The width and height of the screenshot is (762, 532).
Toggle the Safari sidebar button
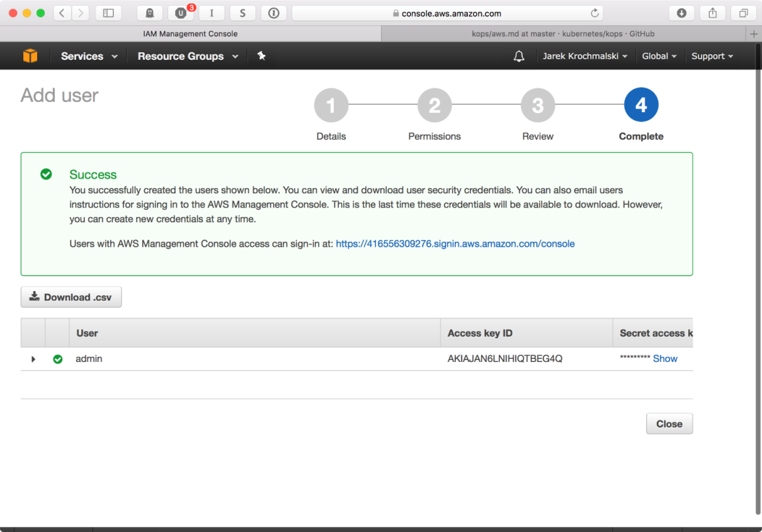(108, 13)
